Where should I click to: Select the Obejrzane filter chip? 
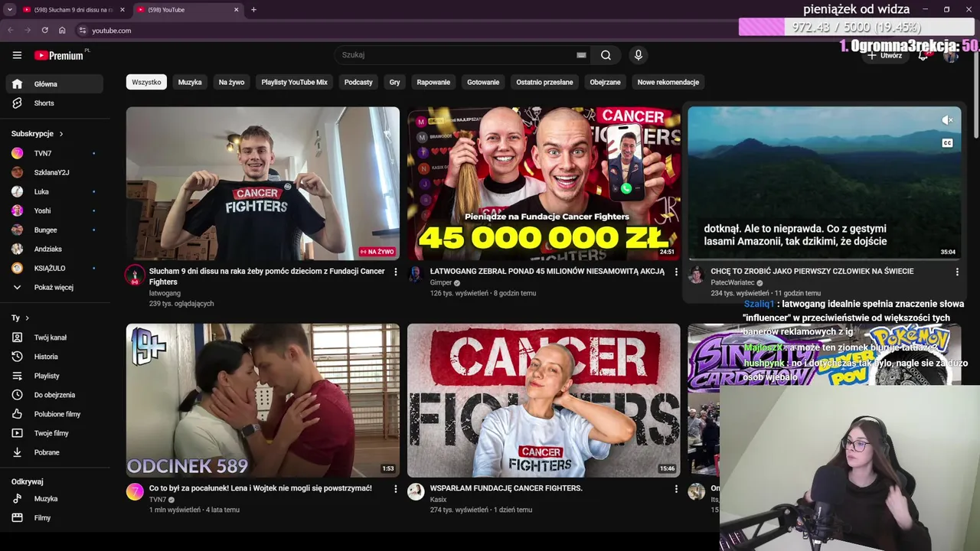tap(605, 82)
